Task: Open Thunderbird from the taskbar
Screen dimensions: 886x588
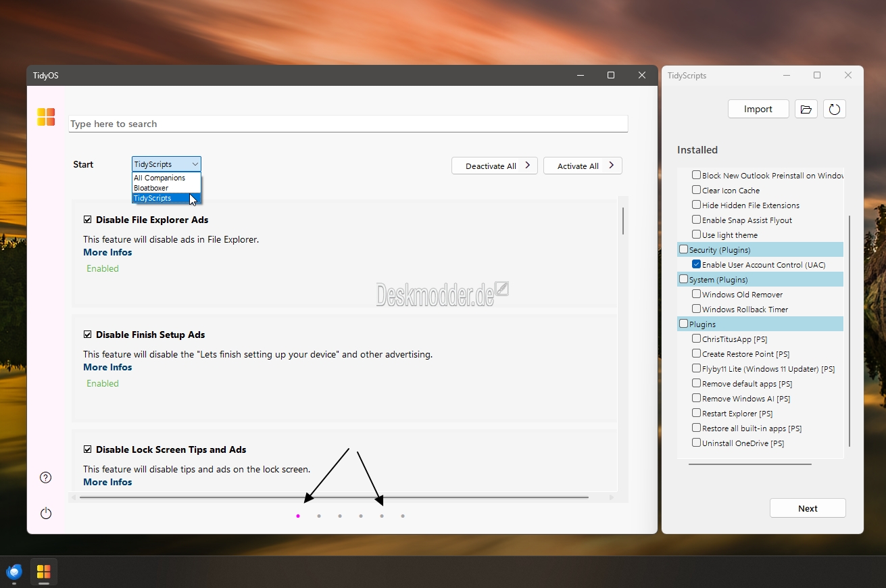Action: click(14, 572)
